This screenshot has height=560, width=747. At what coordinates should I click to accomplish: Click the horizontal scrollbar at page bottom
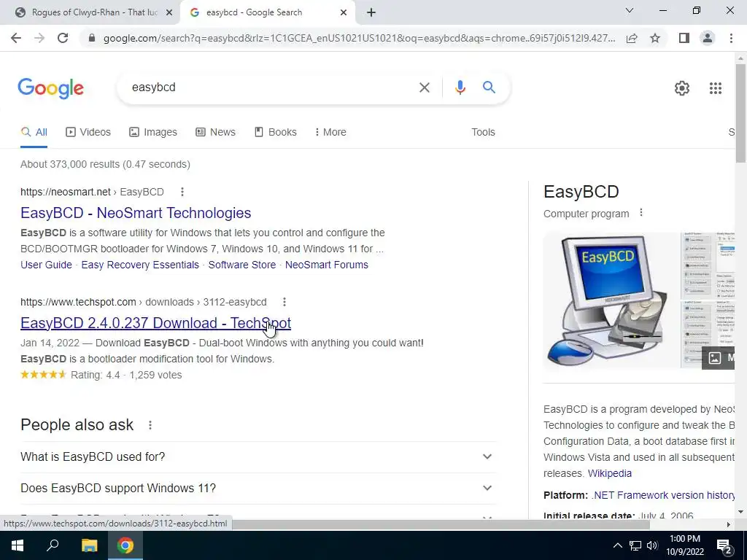click(x=441, y=524)
